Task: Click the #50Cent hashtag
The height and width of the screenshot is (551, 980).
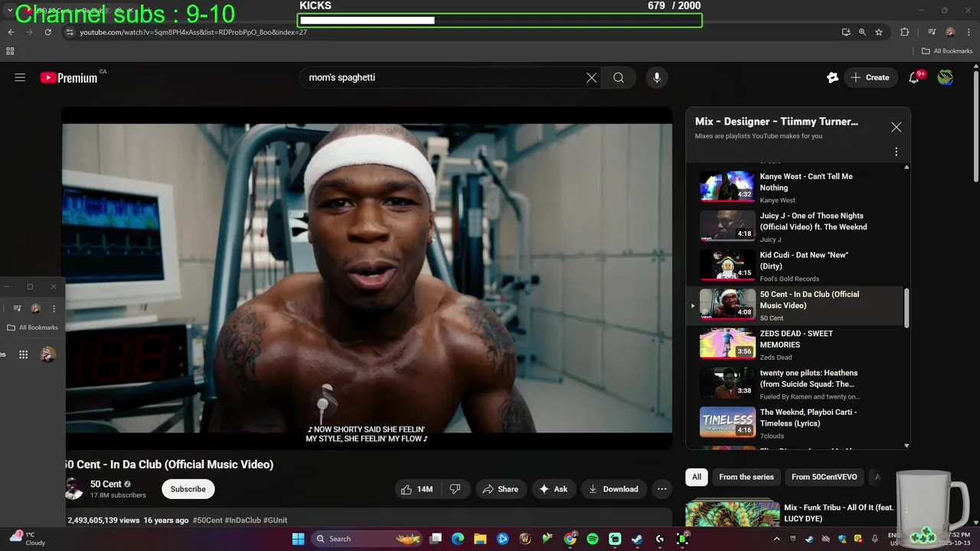Action: [x=207, y=520]
